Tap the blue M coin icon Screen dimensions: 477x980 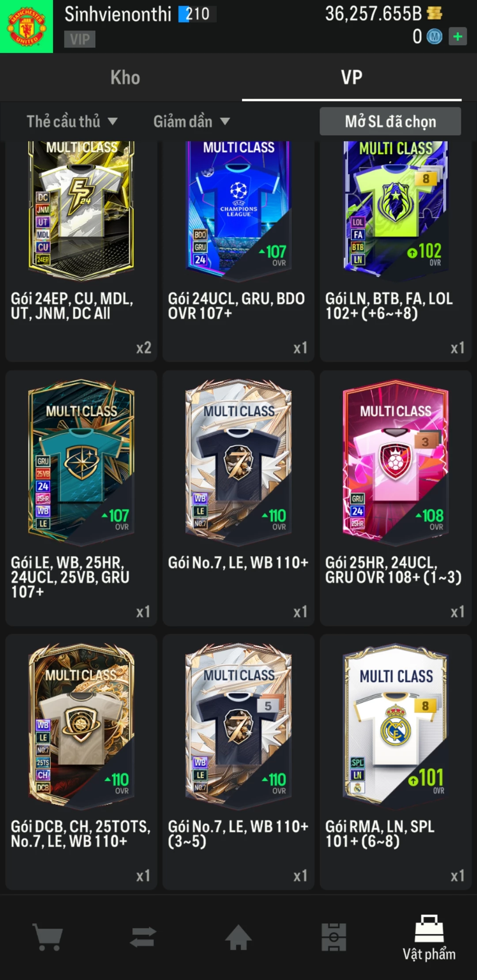pyautogui.click(x=434, y=37)
